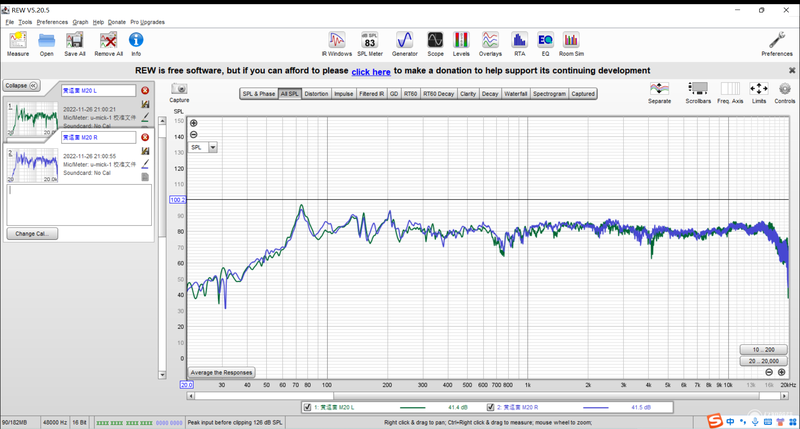The width and height of the screenshot is (800, 429).
Task: Switch to the Distortion tab
Action: click(x=316, y=94)
